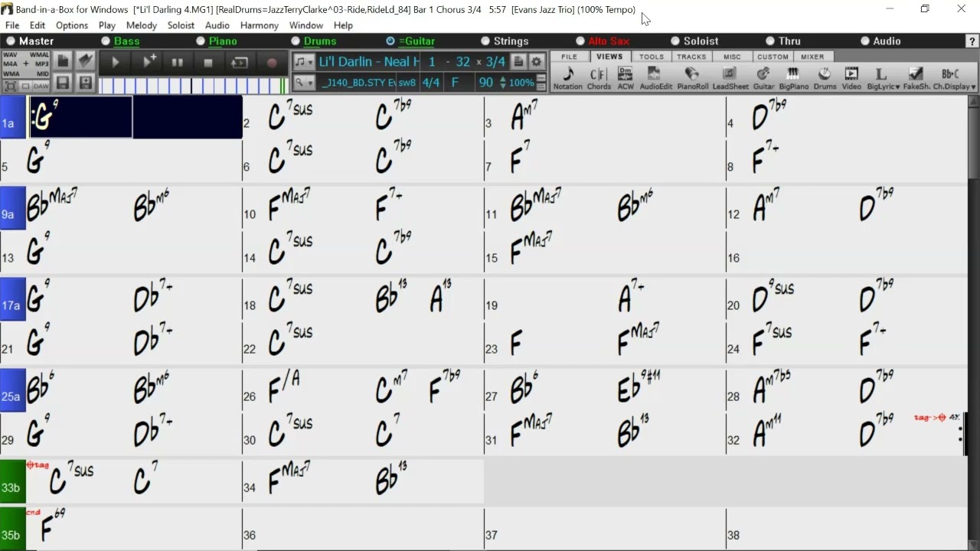
Task: Click the save song disk icon
Action: (x=63, y=83)
